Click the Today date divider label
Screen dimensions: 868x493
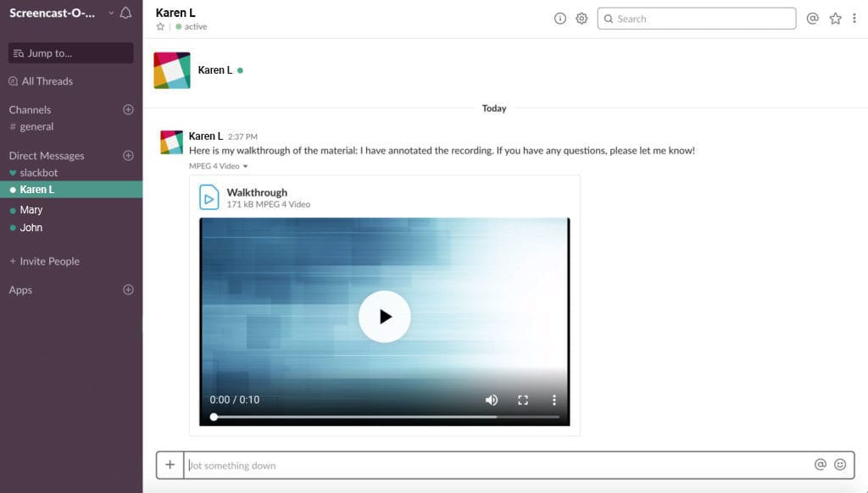point(494,108)
